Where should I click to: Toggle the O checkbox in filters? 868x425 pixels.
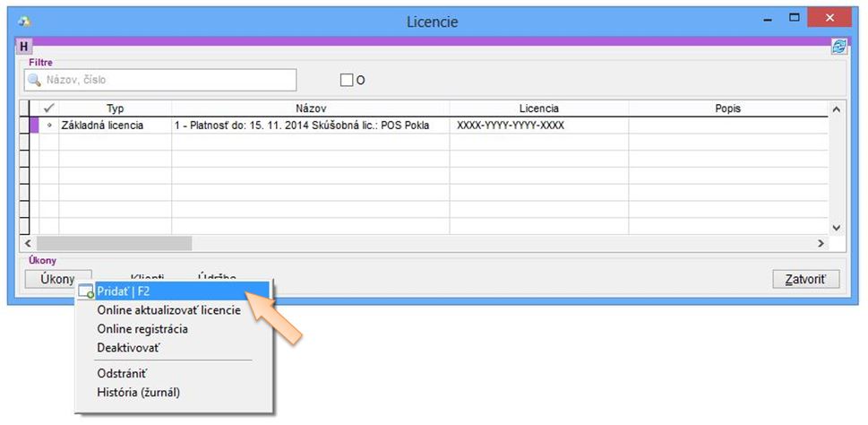(347, 80)
